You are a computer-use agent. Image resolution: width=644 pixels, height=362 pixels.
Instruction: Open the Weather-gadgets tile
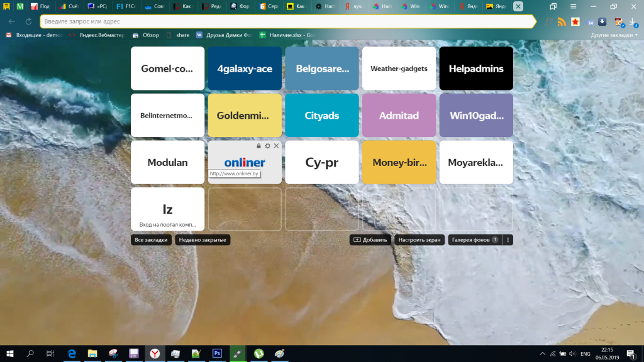399,68
